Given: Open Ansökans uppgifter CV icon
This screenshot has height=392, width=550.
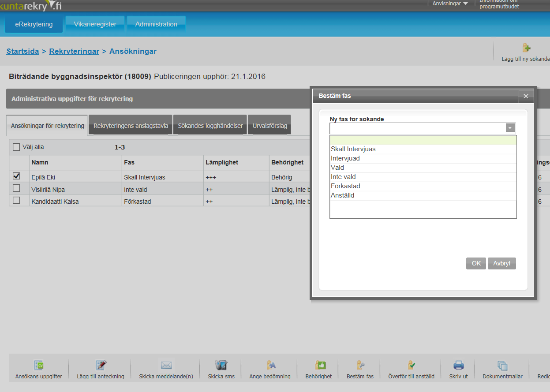Looking at the screenshot, I should click(x=39, y=365).
